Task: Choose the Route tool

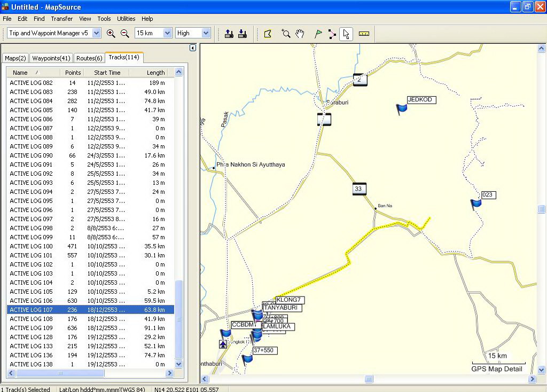Action: pyautogui.click(x=332, y=34)
